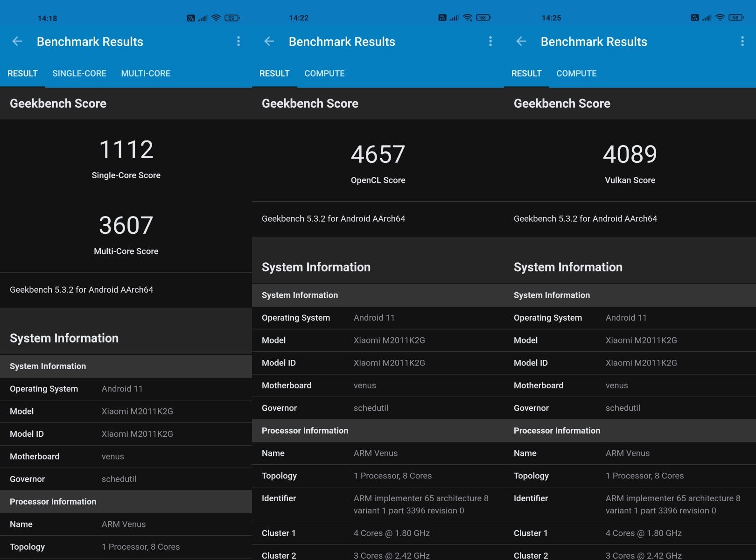Tap Wi-Fi icon on the 14:25 screen

pos(720,18)
